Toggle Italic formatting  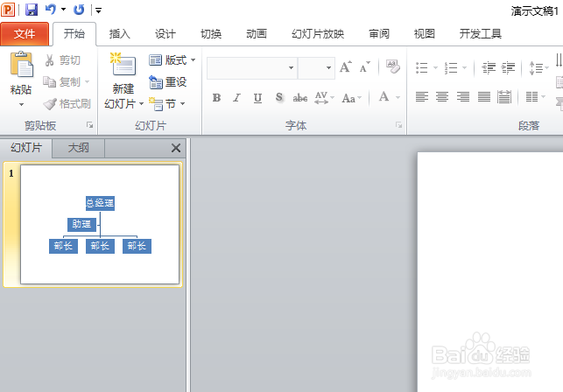tap(236, 98)
